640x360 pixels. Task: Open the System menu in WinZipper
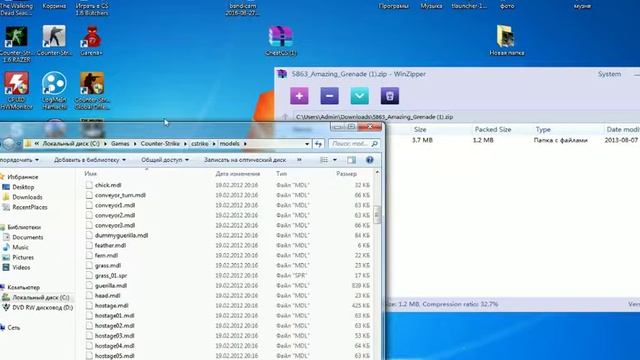(609, 74)
